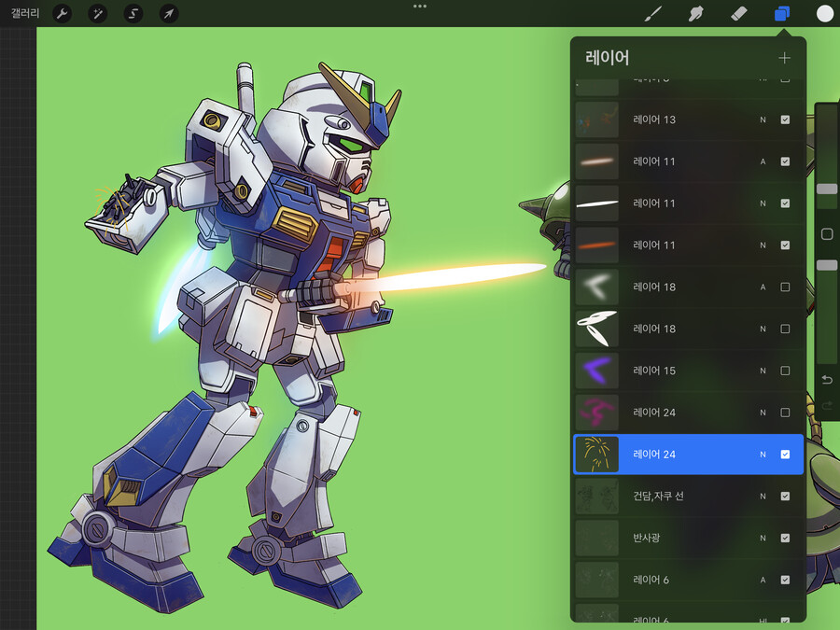Hide 레이어 11 with blend mode A
This screenshot has height=630, width=840.
[x=785, y=161]
